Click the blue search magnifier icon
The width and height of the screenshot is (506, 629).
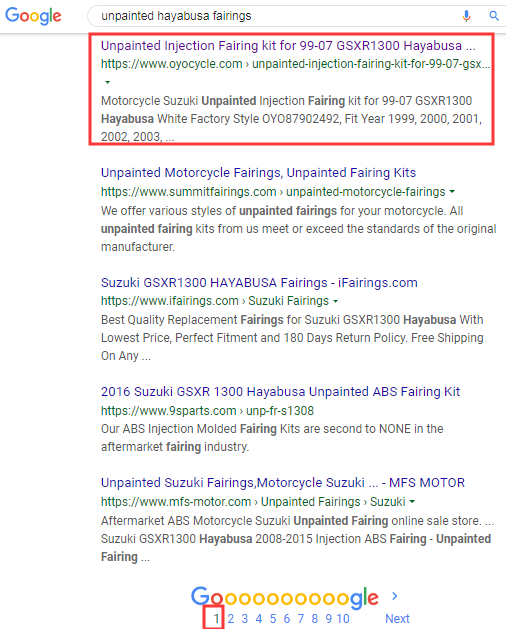point(494,16)
